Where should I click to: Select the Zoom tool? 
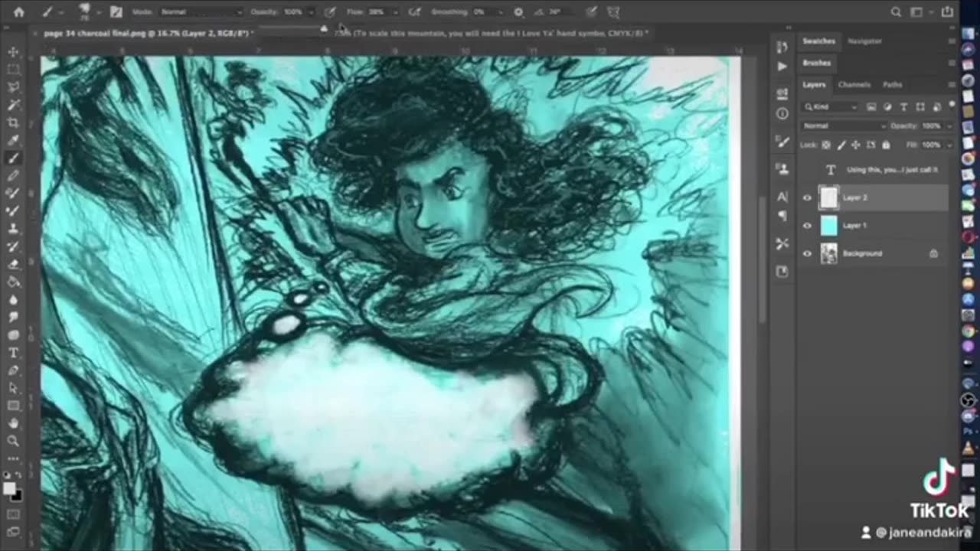[x=13, y=441]
